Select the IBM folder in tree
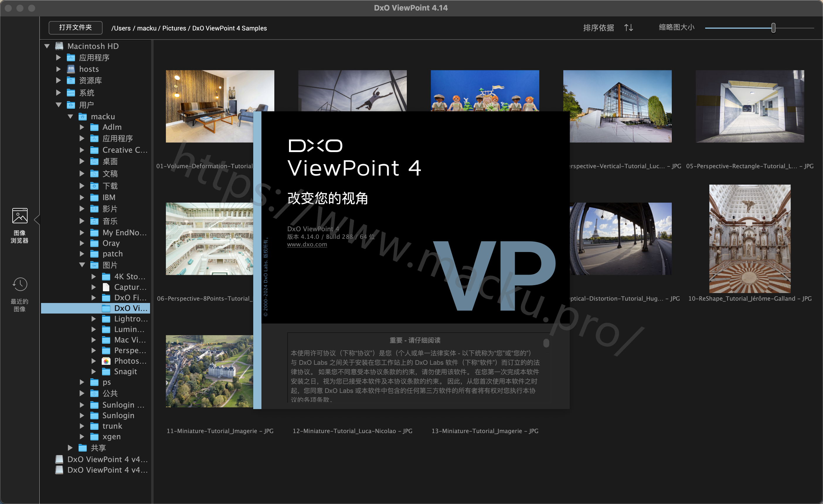Image resolution: width=823 pixels, height=504 pixels. pyautogui.click(x=109, y=197)
